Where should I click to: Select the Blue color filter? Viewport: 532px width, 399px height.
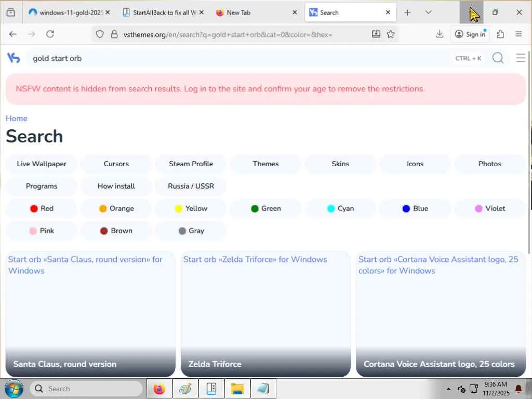[415, 208]
